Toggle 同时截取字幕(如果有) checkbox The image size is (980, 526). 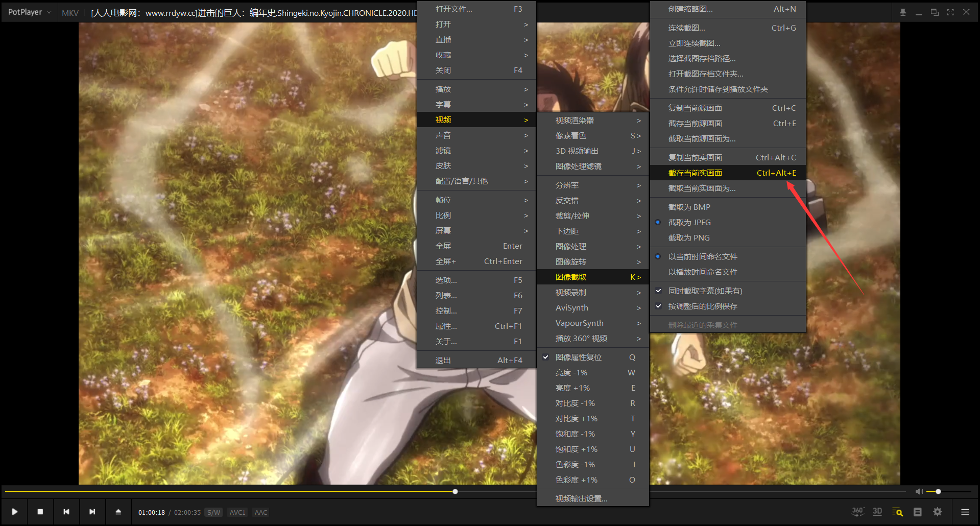(728, 291)
